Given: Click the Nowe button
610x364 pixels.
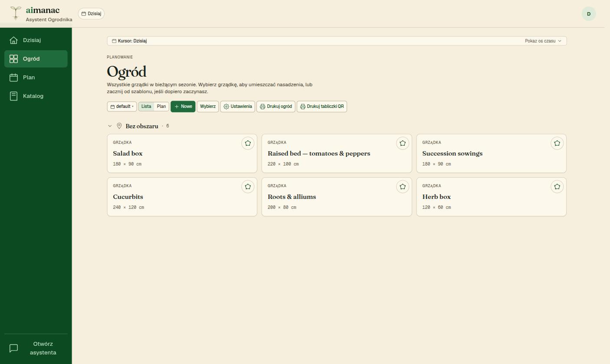Looking at the screenshot, I should (x=183, y=107).
